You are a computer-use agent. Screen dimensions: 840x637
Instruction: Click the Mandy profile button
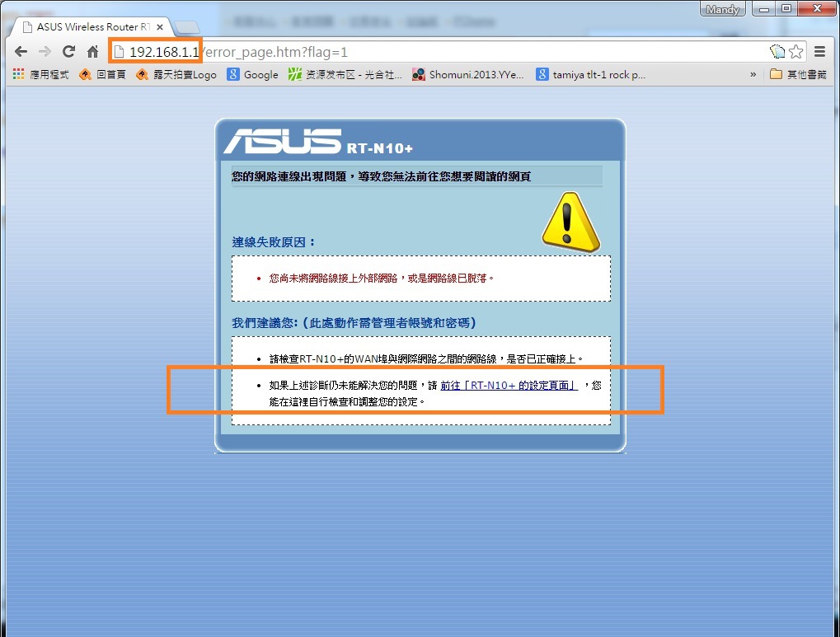coord(722,9)
